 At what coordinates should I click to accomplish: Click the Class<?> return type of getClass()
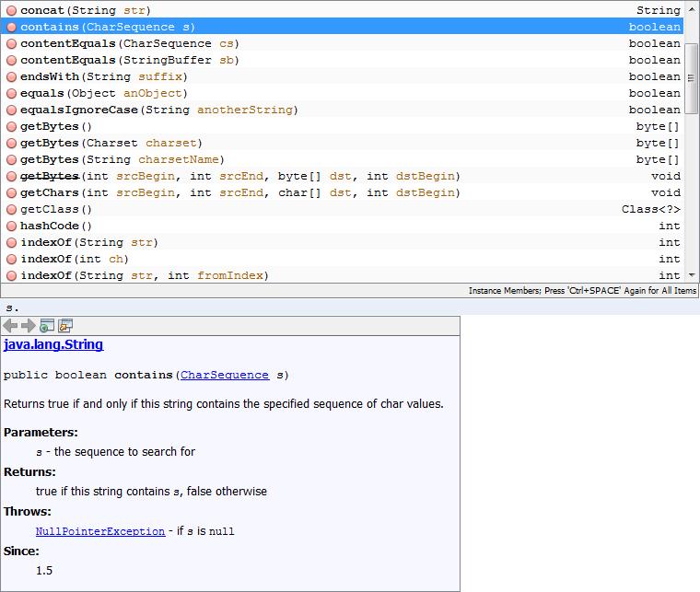coord(651,209)
